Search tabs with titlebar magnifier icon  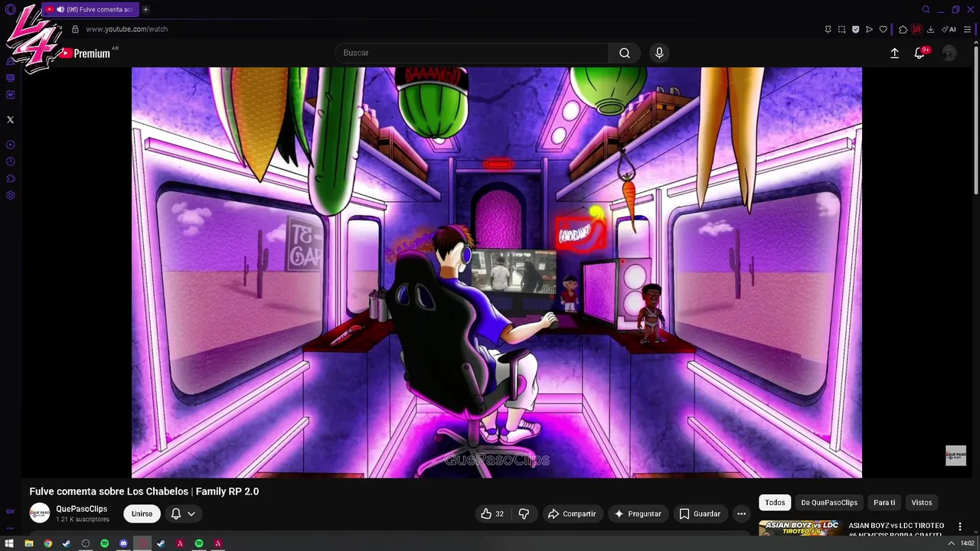tap(926, 9)
